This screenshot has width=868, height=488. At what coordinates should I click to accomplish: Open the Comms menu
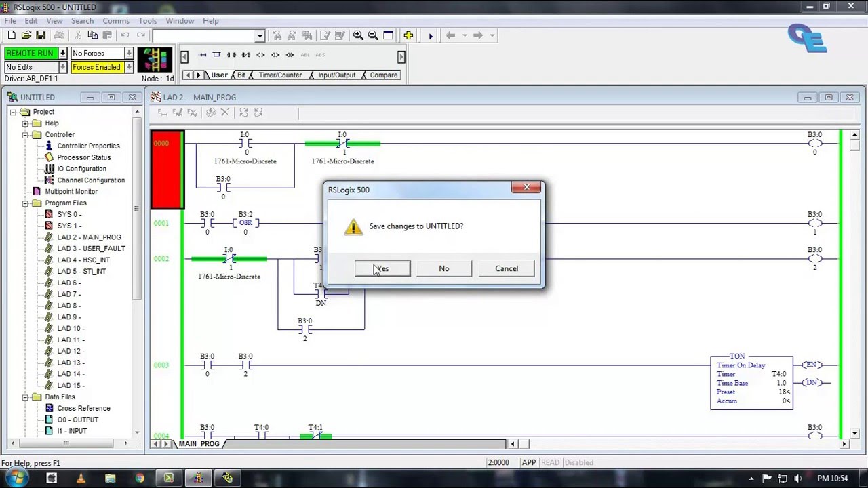coord(116,21)
